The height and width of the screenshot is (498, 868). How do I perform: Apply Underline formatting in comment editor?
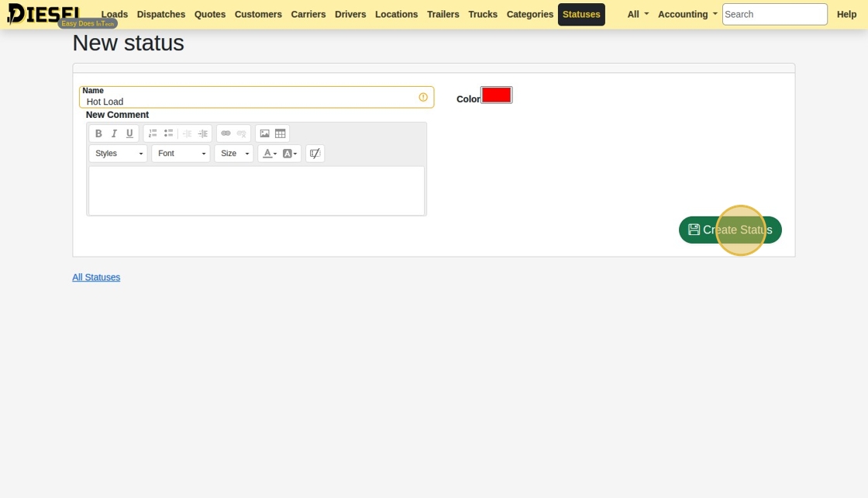tap(129, 133)
